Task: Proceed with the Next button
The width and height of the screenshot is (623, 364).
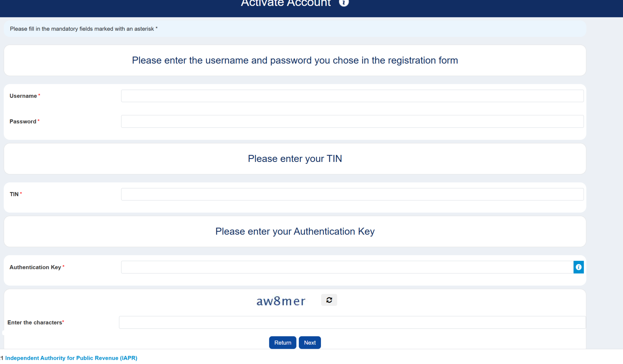Action: click(x=310, y=342)
